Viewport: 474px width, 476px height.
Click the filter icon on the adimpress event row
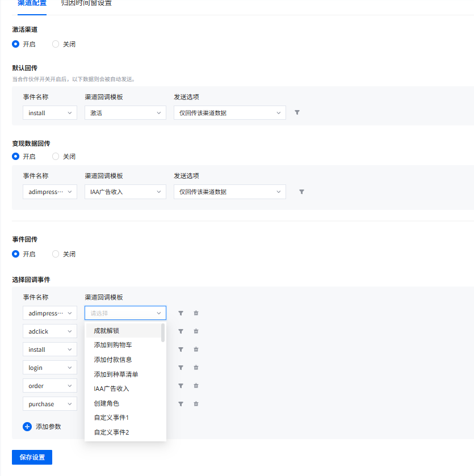(x=180, y=313)
